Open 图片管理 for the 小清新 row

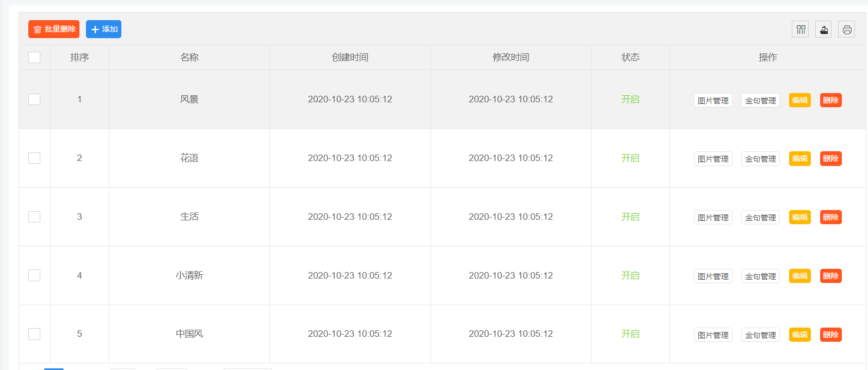(x=713, y=276)
